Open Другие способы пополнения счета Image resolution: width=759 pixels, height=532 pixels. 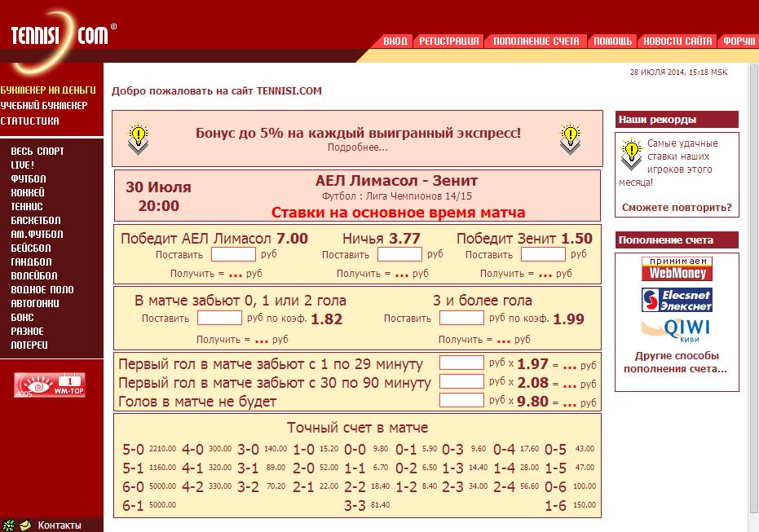coord(676,363)
